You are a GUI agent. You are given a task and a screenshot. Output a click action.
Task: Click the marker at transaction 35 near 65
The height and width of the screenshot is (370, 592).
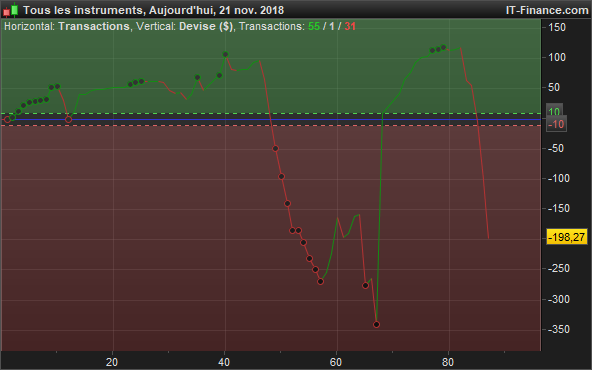click(x=197, y=77)
